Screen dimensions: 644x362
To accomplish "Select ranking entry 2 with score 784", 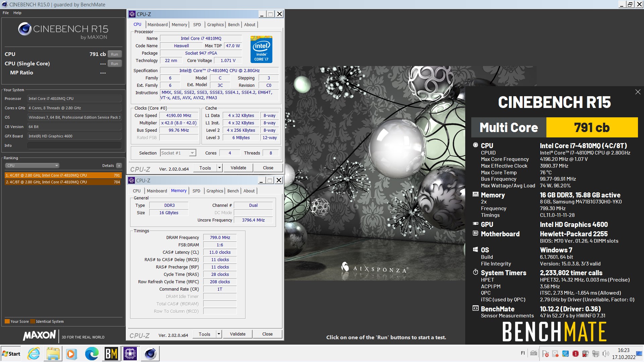I will (63, 182).
